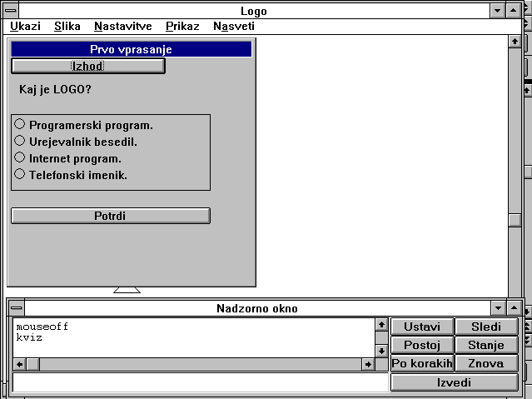Viewport: 532px width, 399px height.
Task: Open the Ukazi menu
Action: pos(25,26)
